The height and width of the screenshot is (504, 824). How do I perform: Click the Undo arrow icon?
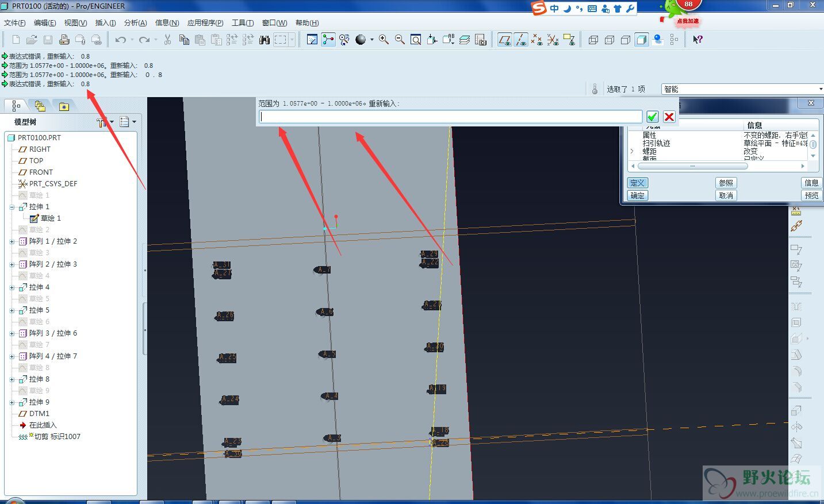pos(121,40)
